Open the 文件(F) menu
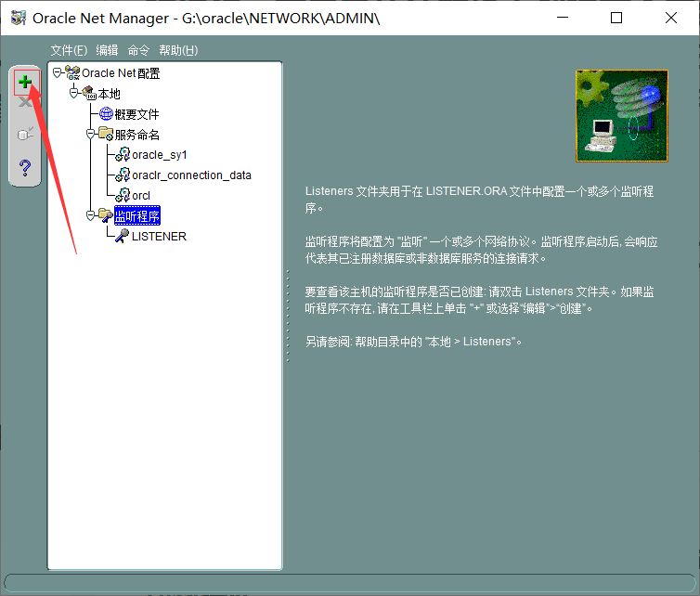The width and height of the screenshot is (700, 596). click(69, 50)
